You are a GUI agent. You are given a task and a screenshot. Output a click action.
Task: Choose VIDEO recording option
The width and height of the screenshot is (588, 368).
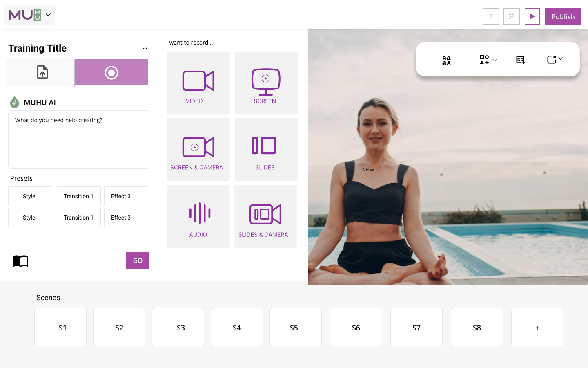click(198, 83)
